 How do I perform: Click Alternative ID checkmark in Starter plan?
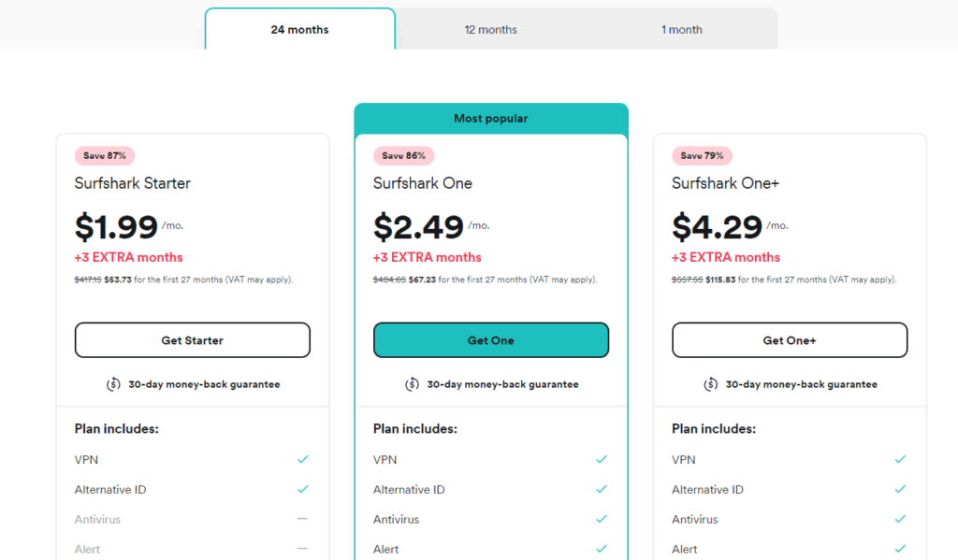[302, 489]
